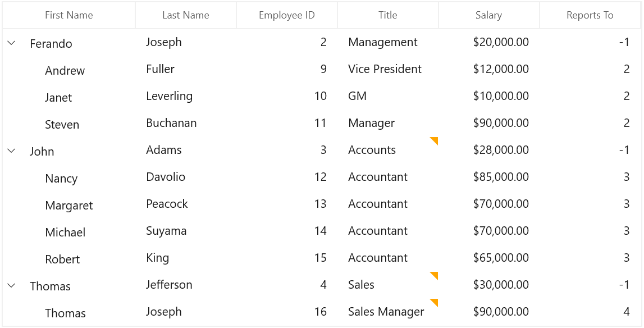
Task: Click the Sales Manager title cell
Action: pos(388,312)
